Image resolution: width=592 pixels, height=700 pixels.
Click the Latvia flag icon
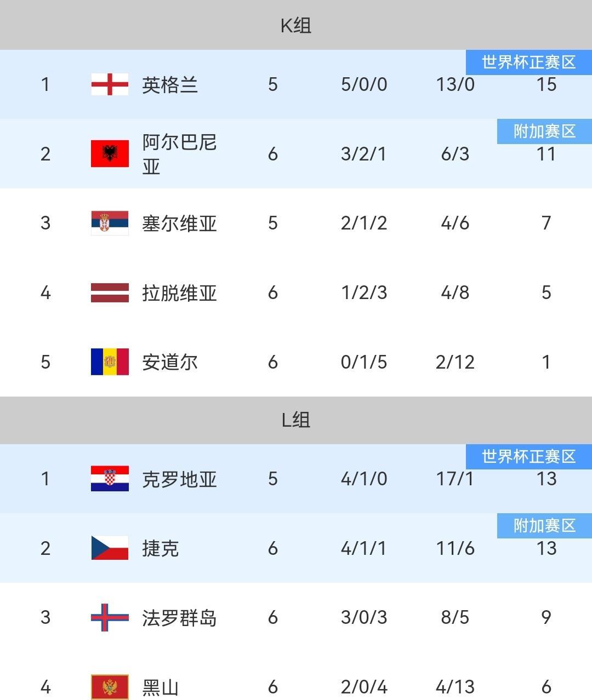[x=110, y=292]
